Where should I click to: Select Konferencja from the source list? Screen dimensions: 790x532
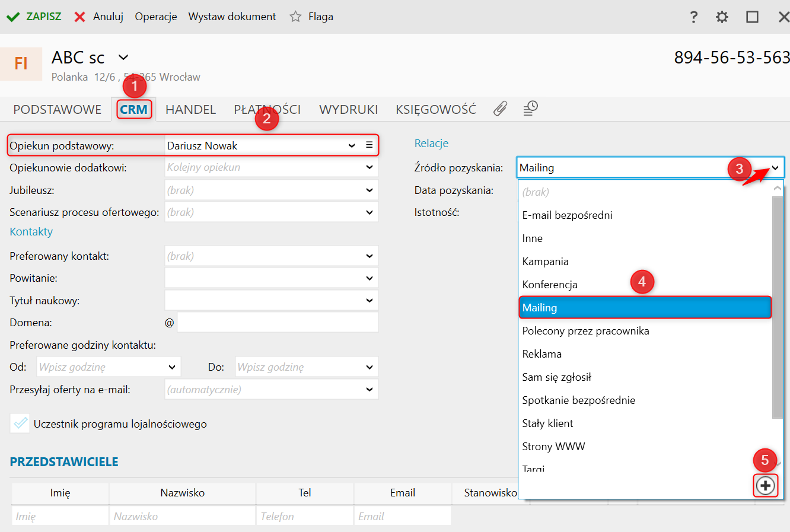tap(550, 285)
